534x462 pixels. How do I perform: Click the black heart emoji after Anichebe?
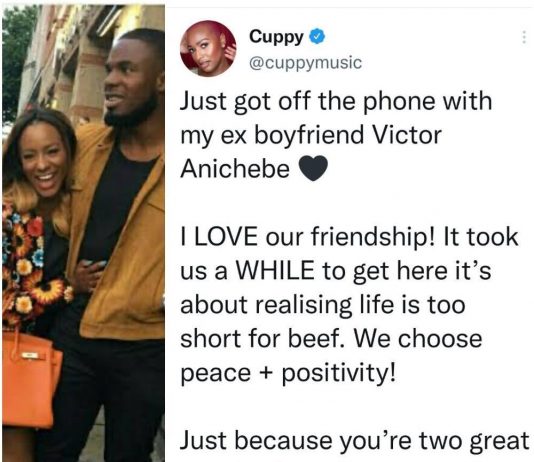tap(313, 168)
